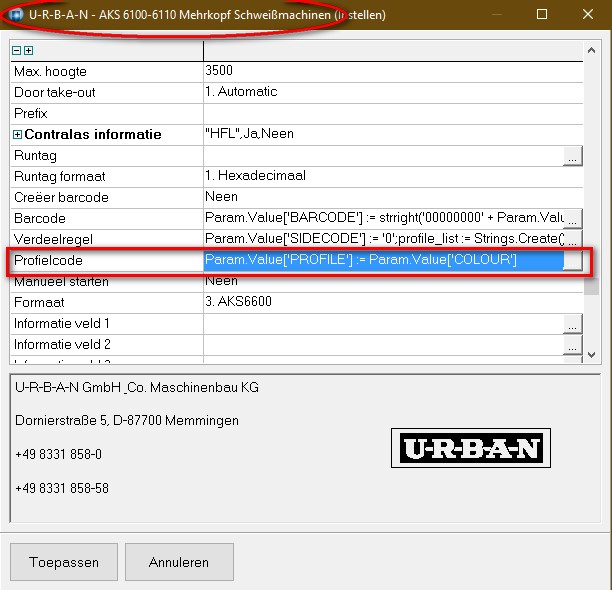Screen dimensions: 612x590
Task: Open the Barcode ellipsis editor button
Action: pos(573,219)
